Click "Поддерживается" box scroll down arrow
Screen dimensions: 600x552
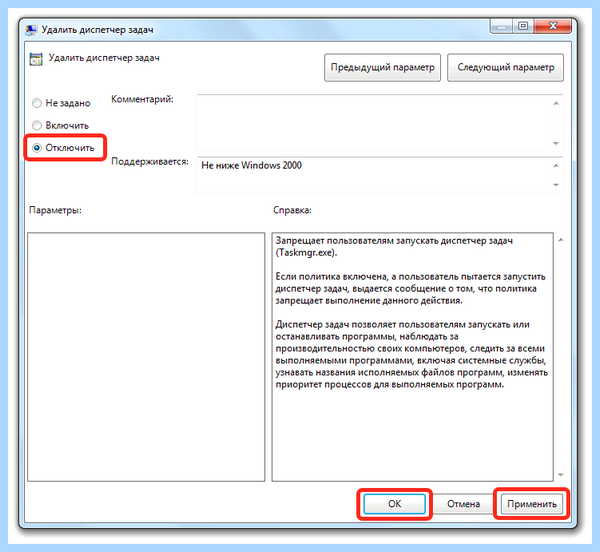[x=556, y=185]
